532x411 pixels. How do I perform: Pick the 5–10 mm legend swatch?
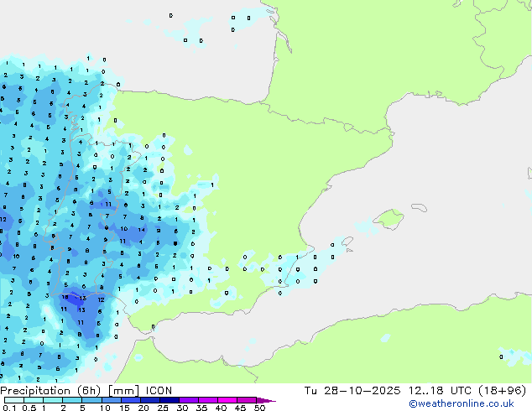point(91,400)
